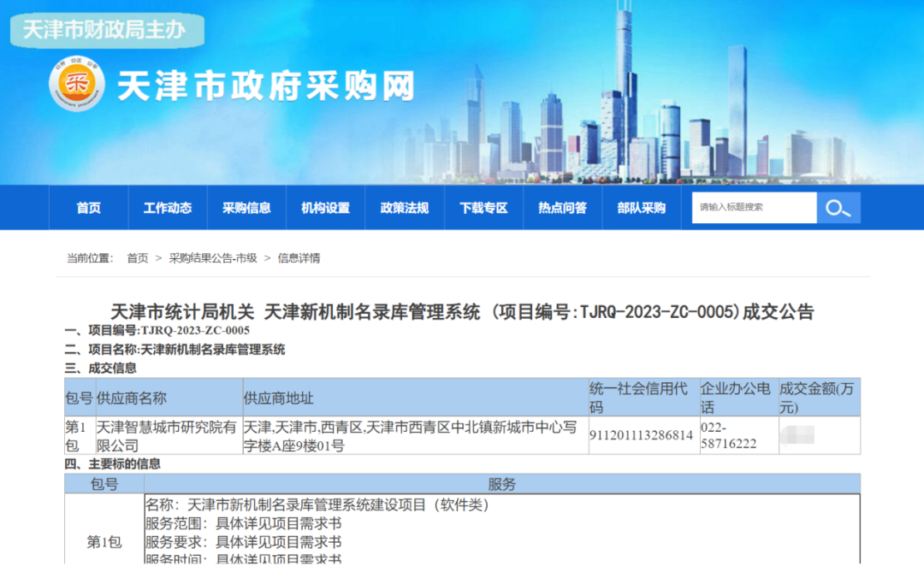Image resolution: width=924 pixels, height=566 pixels.
Task: Go to 工作动态 in navigation bar
Action: pos(168,208)
